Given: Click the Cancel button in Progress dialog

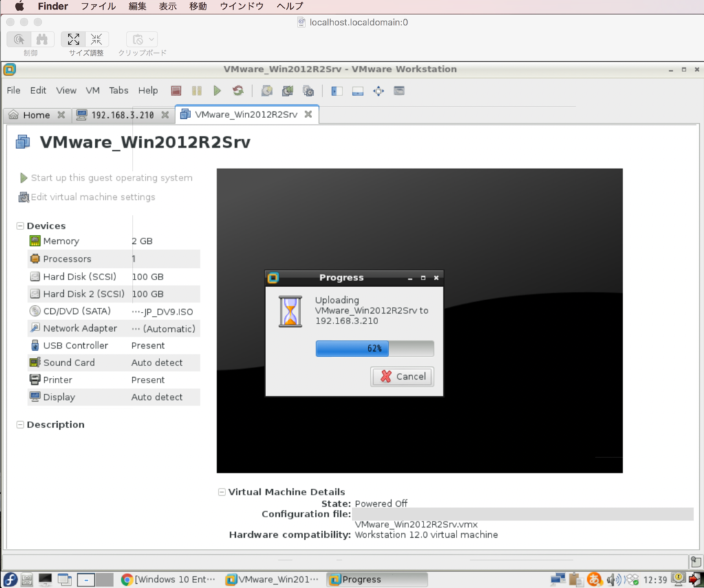Looking at the screenshot, I should (402, 376).
